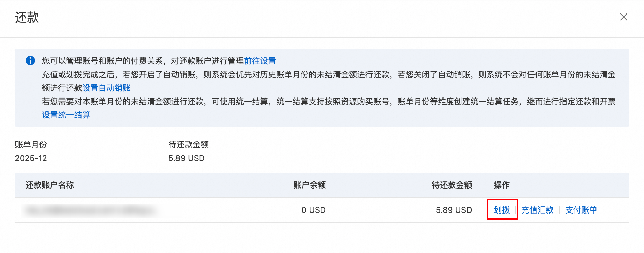Image resolution: width=644 pixels, height=253 pixels.
Task: Click the 还款账户名称 column header
Action: (50, 185)
